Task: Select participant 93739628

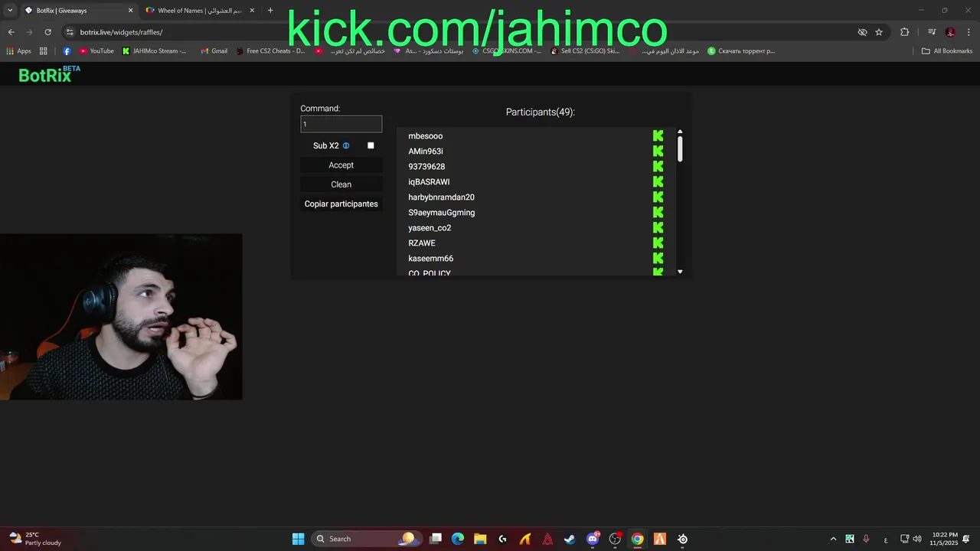Action: 426,167
